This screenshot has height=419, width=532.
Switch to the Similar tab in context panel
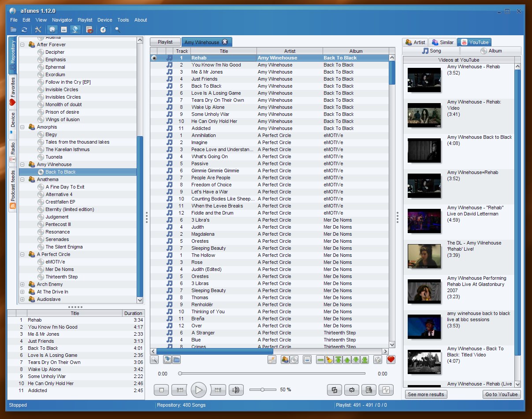(443, 42)
